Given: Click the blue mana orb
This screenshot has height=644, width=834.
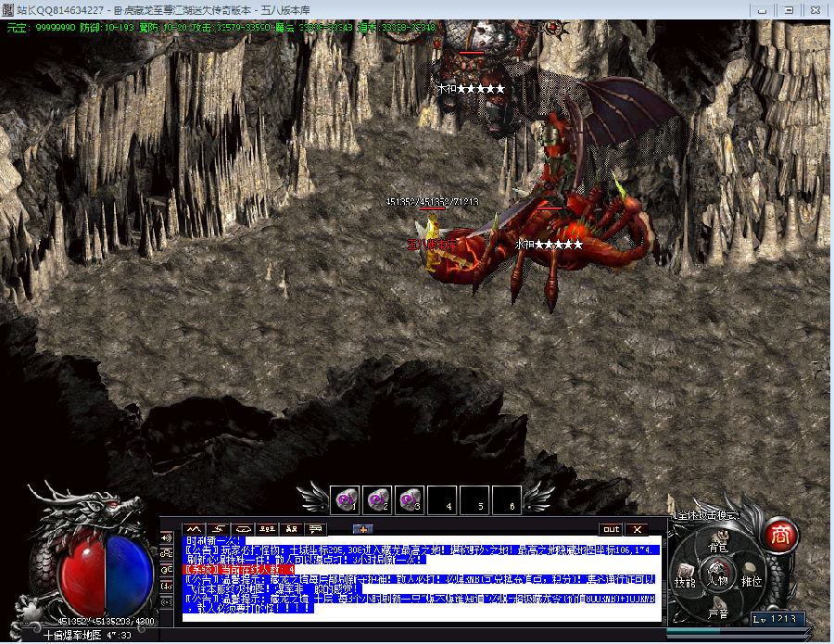Looking at the screenshot, I should point(129,575).
